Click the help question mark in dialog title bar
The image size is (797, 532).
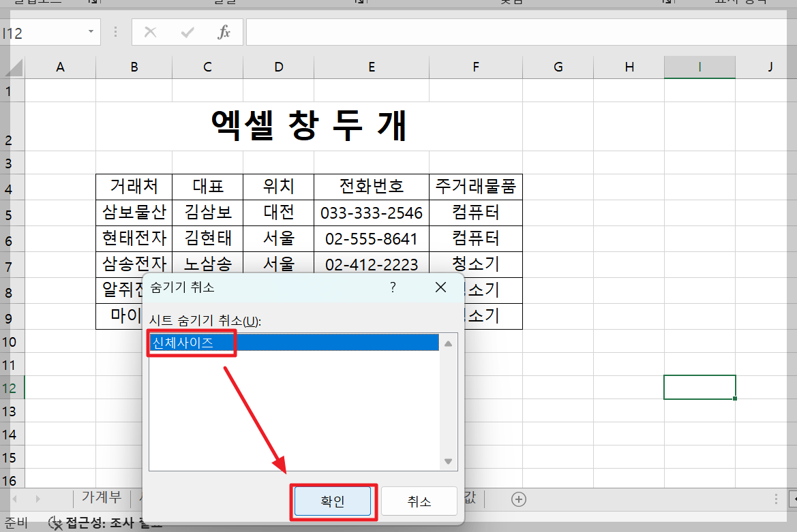[392, 287]
